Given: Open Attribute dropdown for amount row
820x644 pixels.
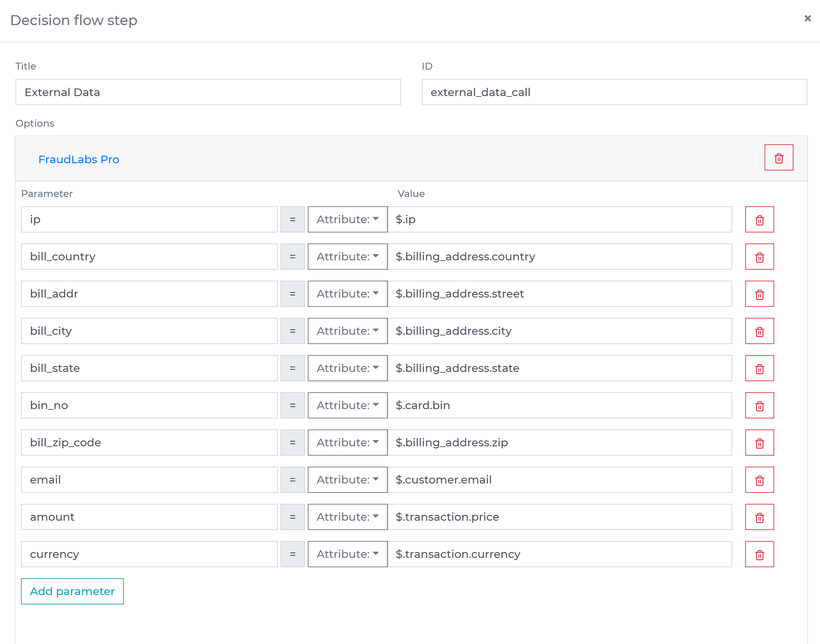Looking at the screenshot, I should coord(347,517).
